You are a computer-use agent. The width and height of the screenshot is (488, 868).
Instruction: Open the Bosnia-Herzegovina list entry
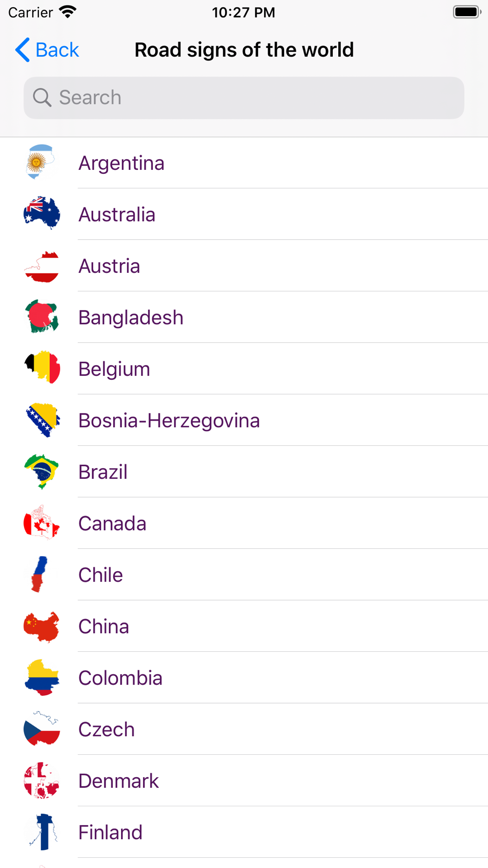coord(244,420)
